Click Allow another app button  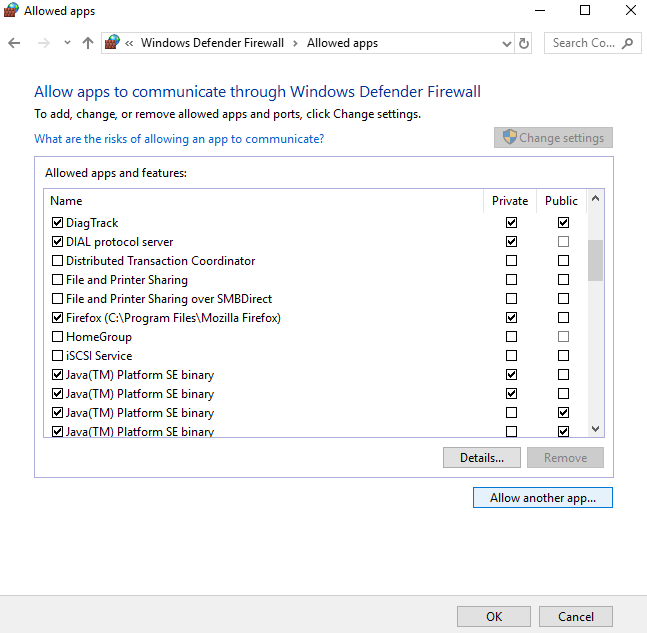pyautogui.click(x=543, y=498)
